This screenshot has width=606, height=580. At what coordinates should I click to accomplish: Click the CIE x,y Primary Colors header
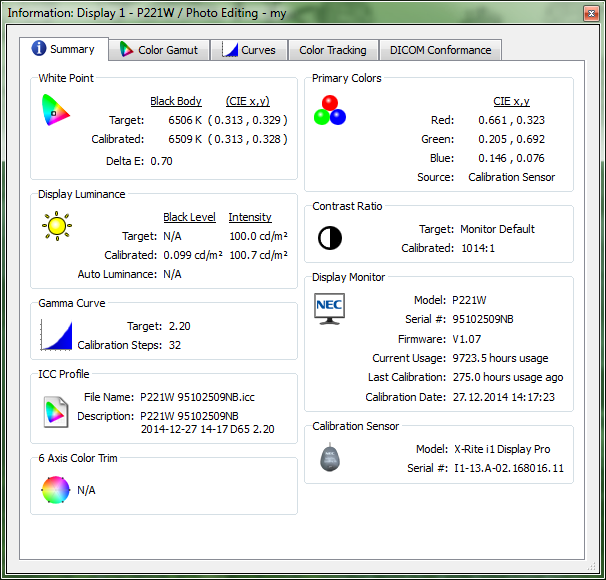[x=511, y=101]
